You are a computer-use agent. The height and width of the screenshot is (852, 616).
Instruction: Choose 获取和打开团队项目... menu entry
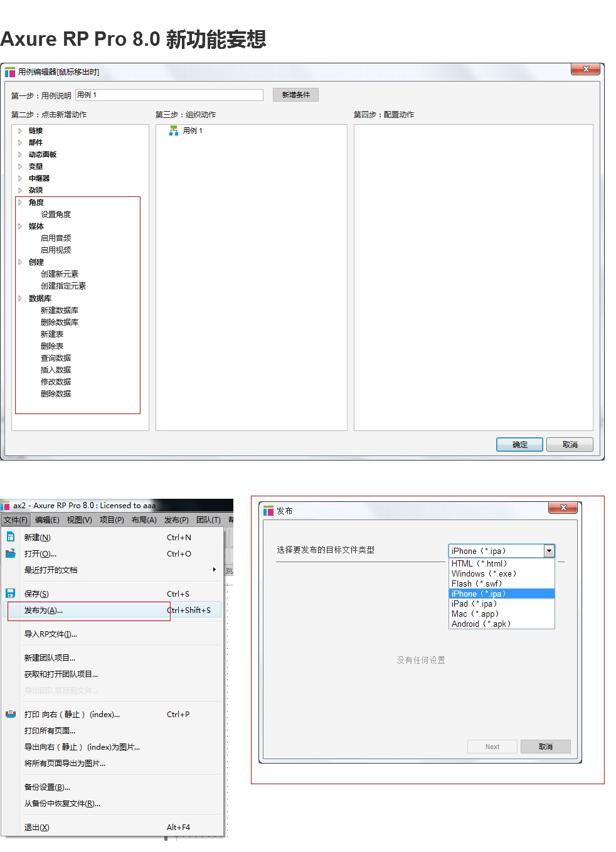[113, 674]
